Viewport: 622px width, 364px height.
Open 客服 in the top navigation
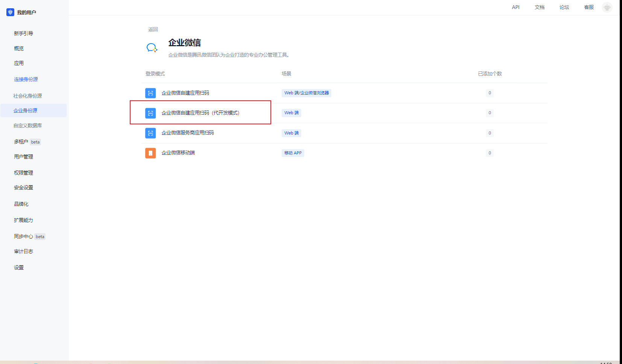click(x=589, y=7)
